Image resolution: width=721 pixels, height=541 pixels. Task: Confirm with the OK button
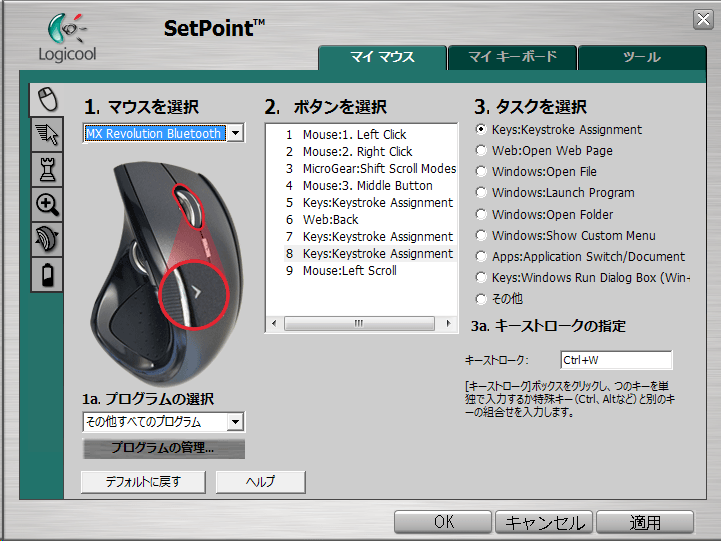click(443, 522)
